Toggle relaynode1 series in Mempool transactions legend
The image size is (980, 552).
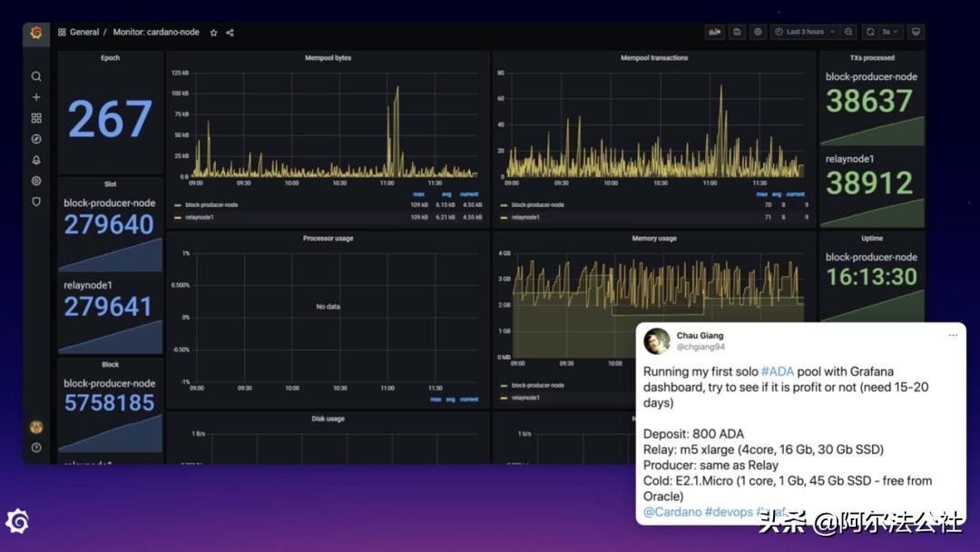525,217
